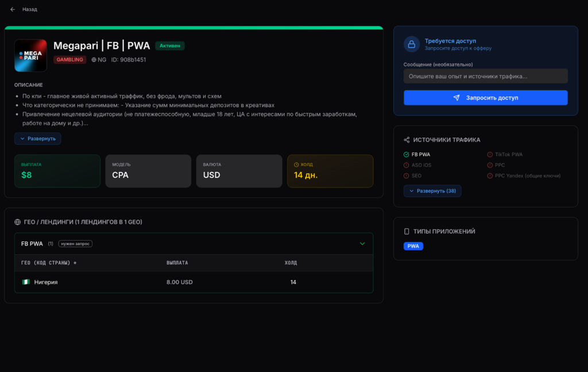Click the Megapari | FB | PWA title
Viewport: 588px width, 372px height.
click(x=102, y=46)
